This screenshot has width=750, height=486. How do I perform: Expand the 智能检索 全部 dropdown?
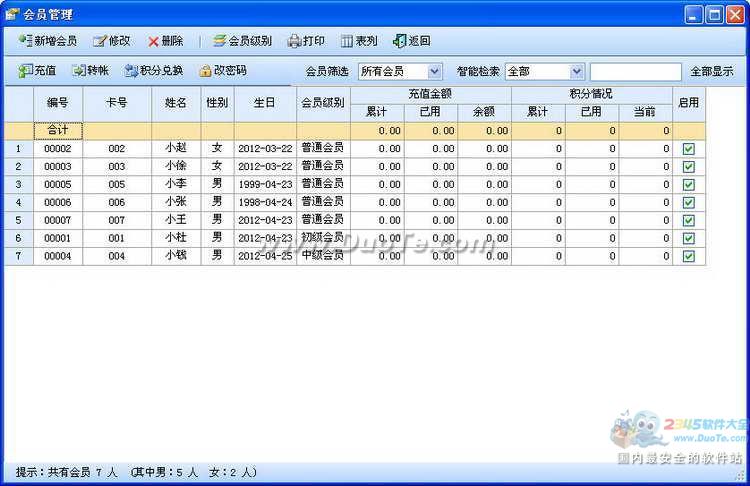point(576,71)
